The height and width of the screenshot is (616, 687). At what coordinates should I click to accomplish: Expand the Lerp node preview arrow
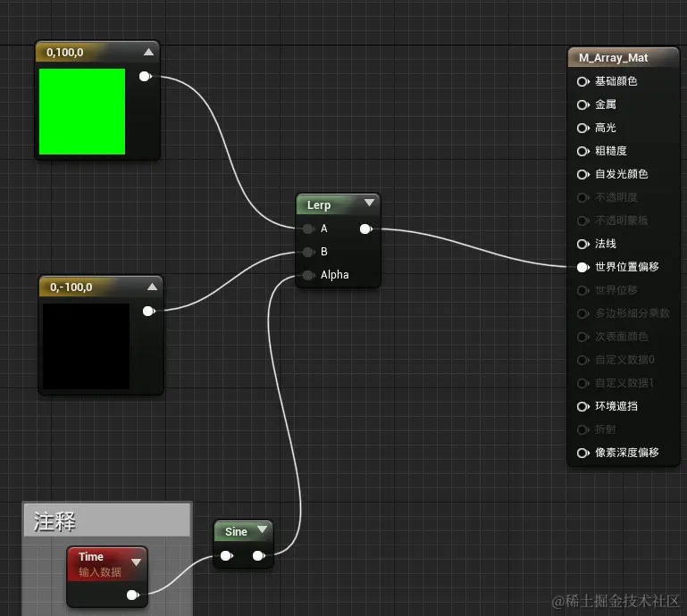pyautogui.click(x=369, y=203)
